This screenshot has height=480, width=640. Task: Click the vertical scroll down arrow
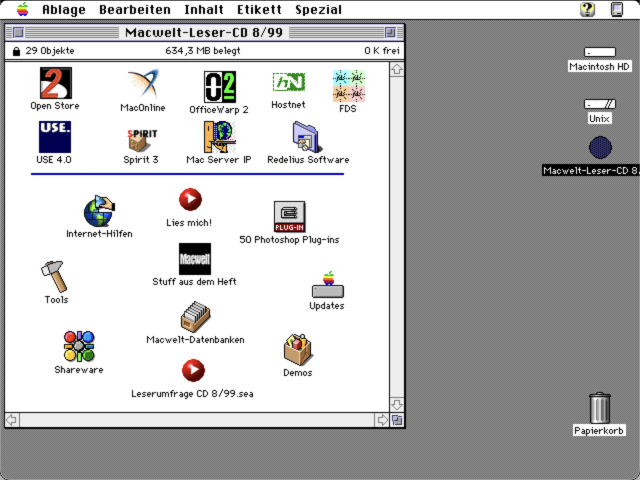(397, 404)
